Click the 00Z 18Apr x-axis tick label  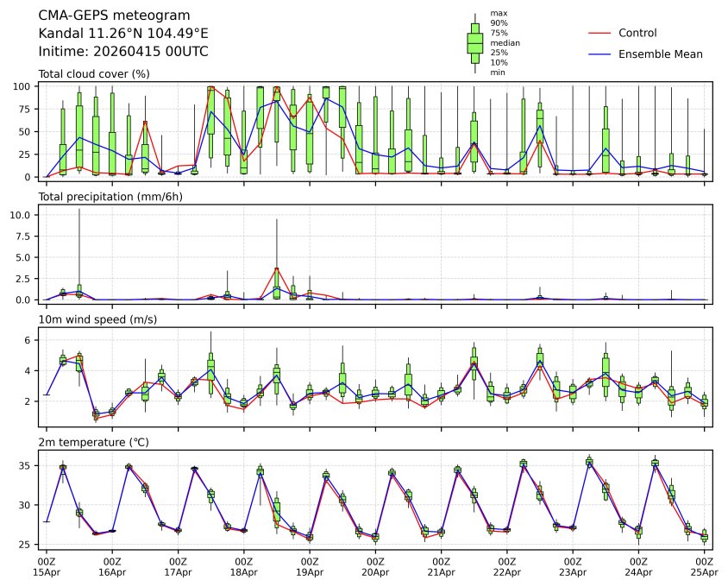(244, 566)
